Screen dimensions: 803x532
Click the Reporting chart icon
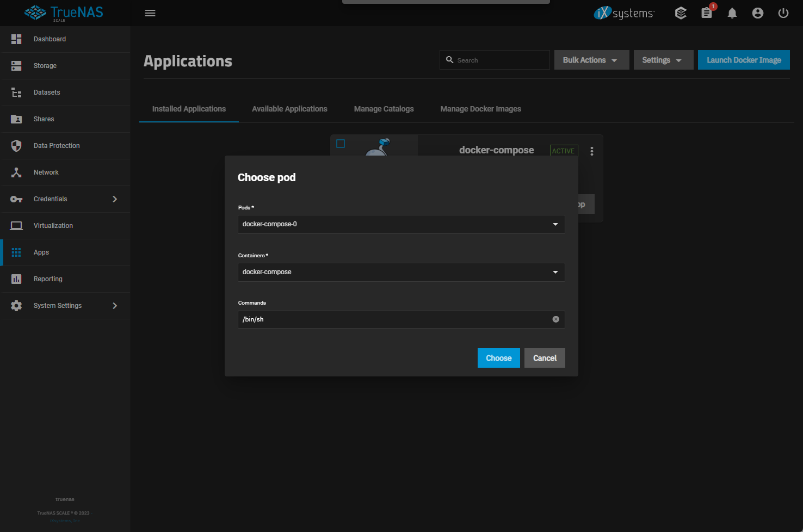tap(16, 279)
